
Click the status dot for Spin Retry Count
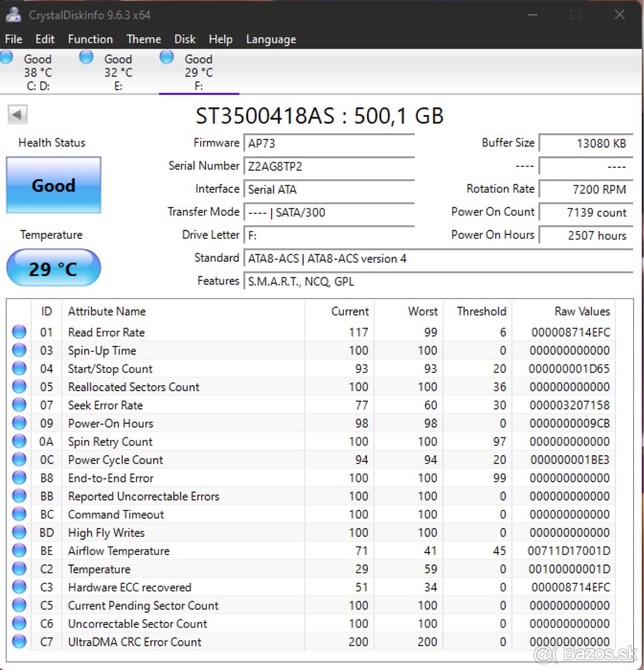pos(18,441)
